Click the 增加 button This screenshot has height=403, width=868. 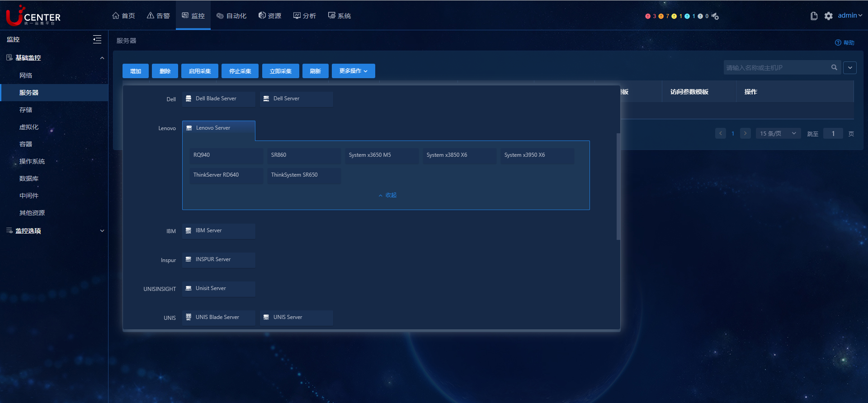[x=136, y=71]
